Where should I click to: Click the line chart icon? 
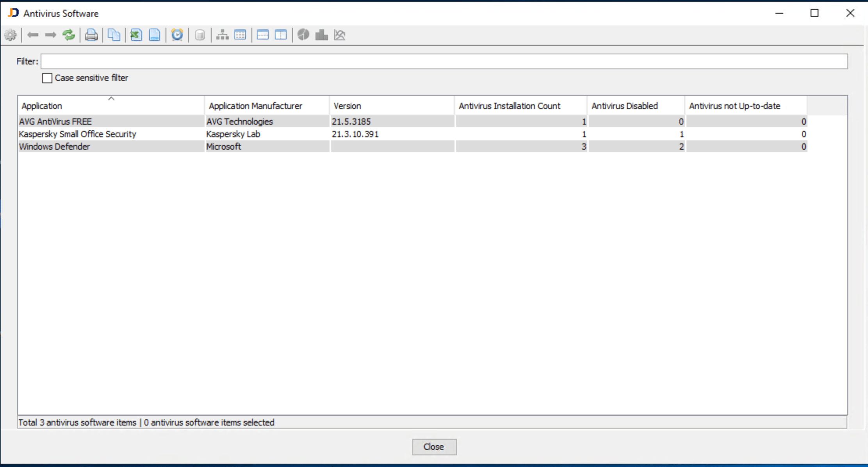pos(340,35)
